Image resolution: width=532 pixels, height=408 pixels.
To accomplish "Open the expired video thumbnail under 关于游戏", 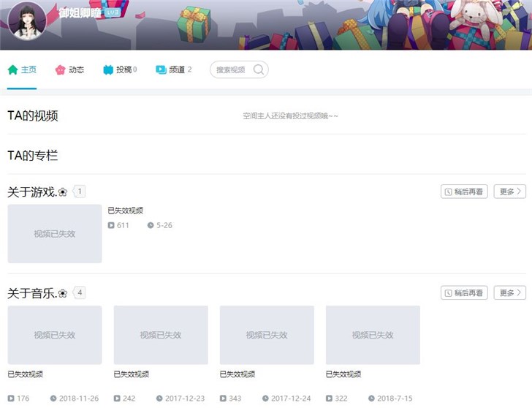I will coord(55,233).
